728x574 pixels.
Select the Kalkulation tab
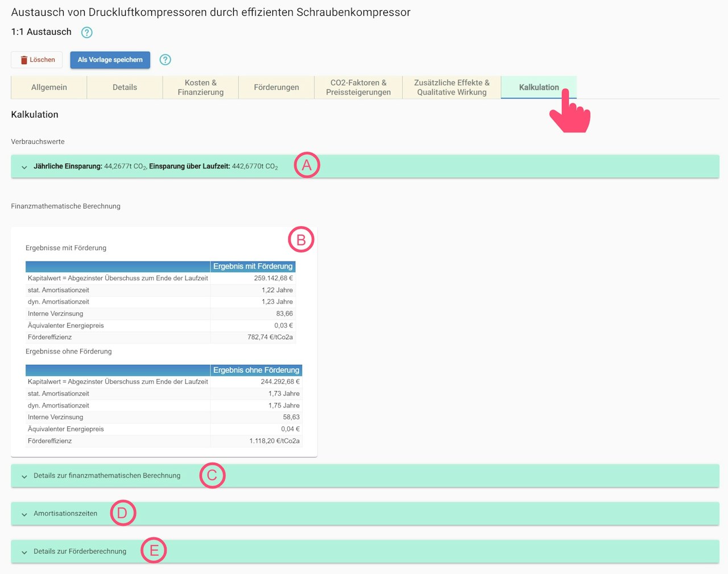(539, 88)
